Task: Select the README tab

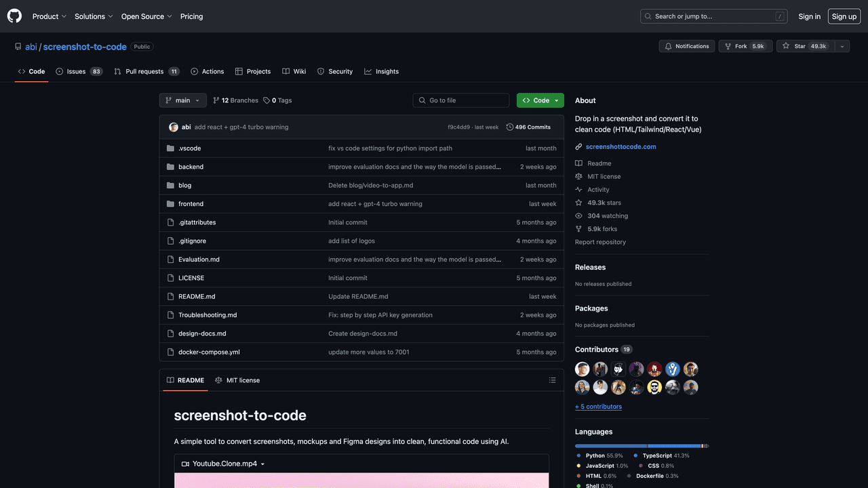Action: (x=185, y=380)
